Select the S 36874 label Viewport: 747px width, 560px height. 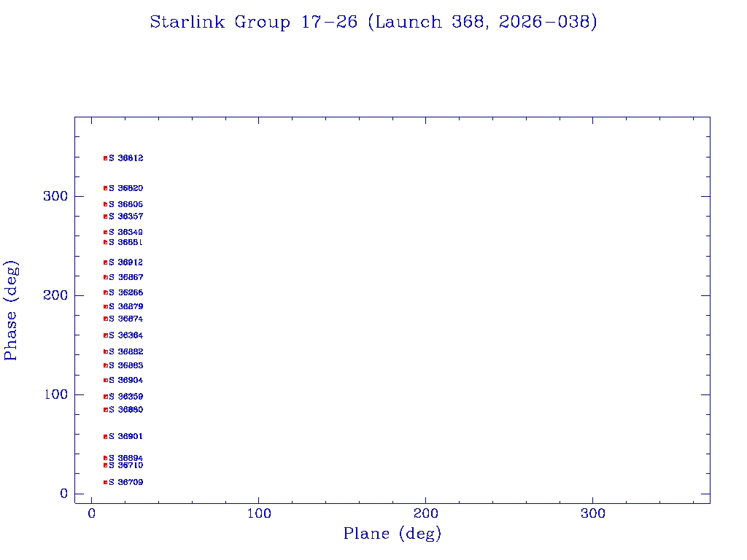(x=126, y=319)
